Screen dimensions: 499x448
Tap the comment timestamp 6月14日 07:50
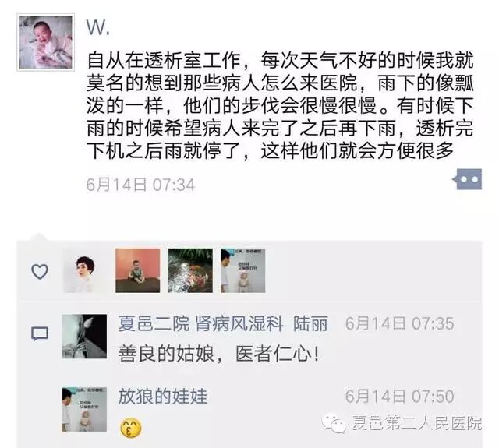click(400, 396)
